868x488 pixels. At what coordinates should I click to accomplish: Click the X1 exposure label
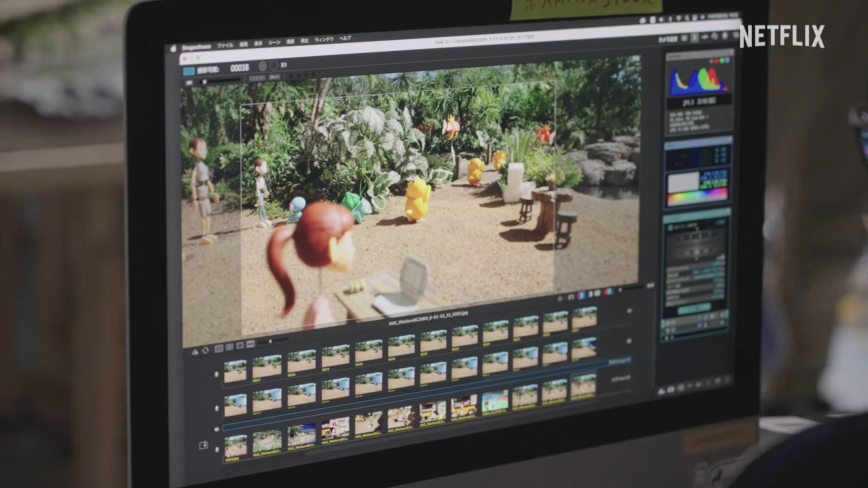(283, 65)
